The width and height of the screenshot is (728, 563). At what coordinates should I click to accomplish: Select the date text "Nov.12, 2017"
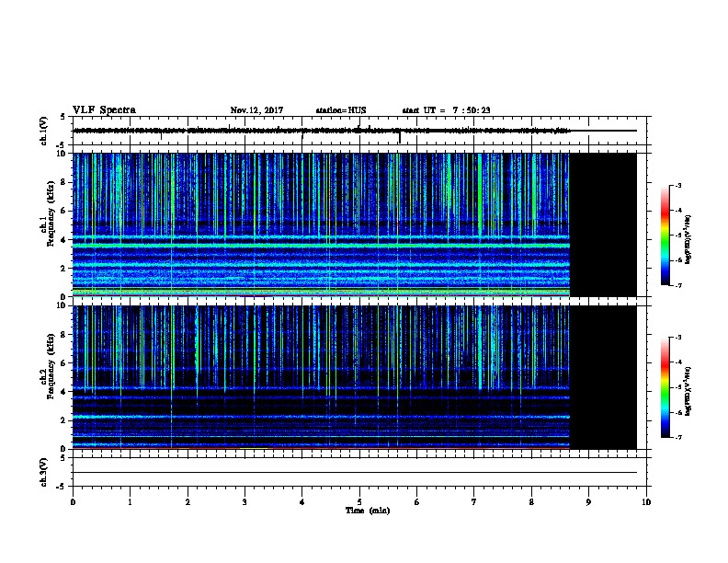[256, 110]
